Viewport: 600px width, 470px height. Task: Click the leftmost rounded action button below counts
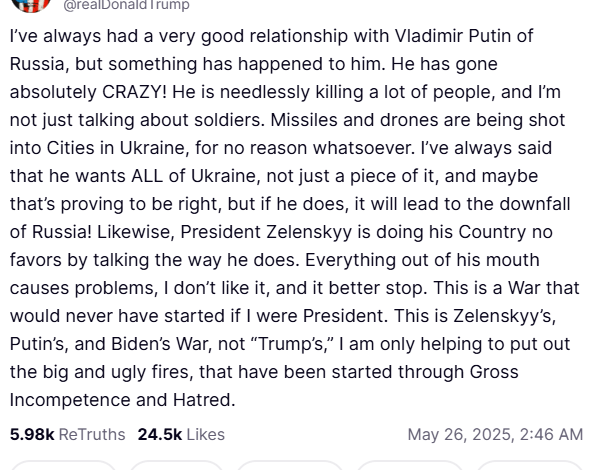tap(64, 465)
